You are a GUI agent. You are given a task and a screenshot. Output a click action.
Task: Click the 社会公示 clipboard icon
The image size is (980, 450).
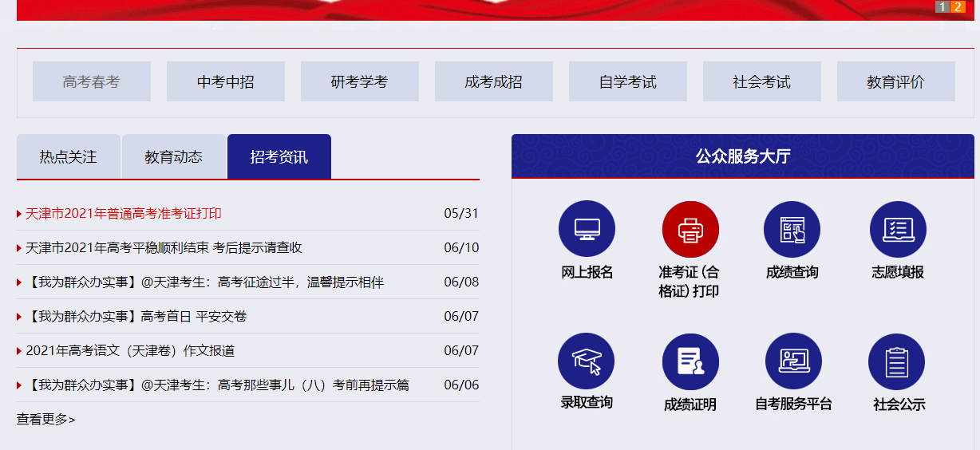[897, 361]
